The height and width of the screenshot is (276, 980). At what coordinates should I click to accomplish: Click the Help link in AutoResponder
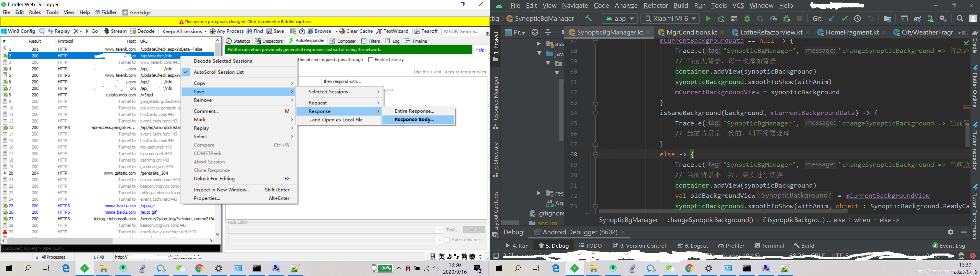(480, 50)
